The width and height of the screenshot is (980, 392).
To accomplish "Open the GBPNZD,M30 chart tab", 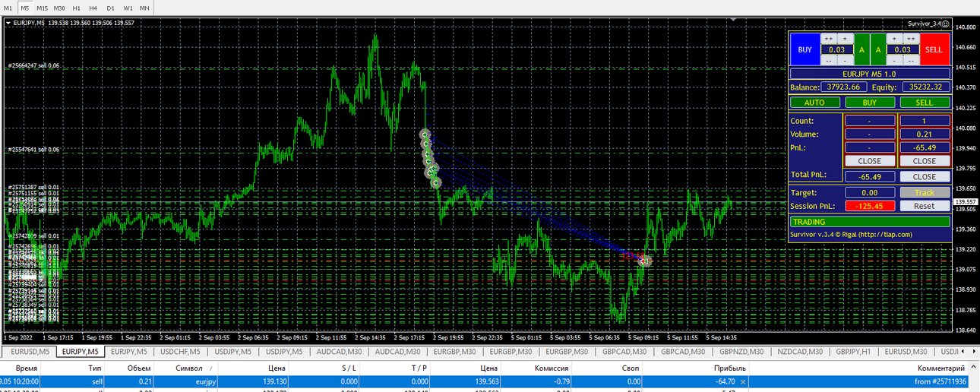I will 741,352.
